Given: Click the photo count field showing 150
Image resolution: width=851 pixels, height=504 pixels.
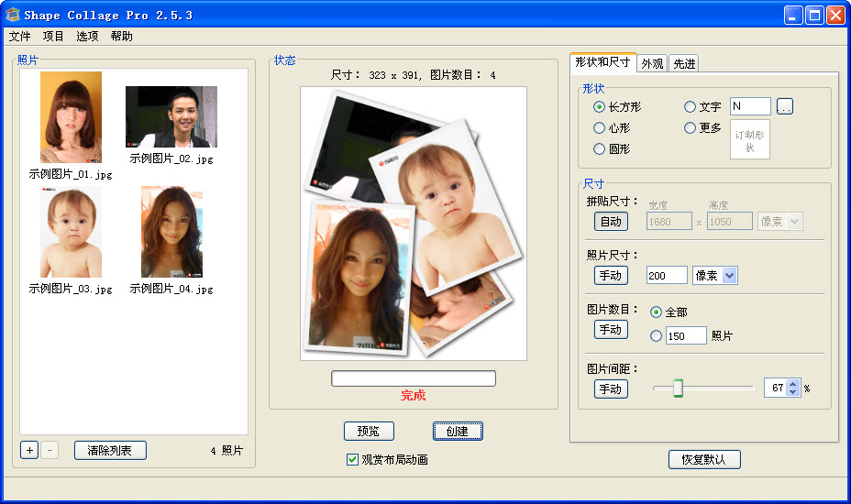Looking at the screenshot, I should click(x=686, y=335).
